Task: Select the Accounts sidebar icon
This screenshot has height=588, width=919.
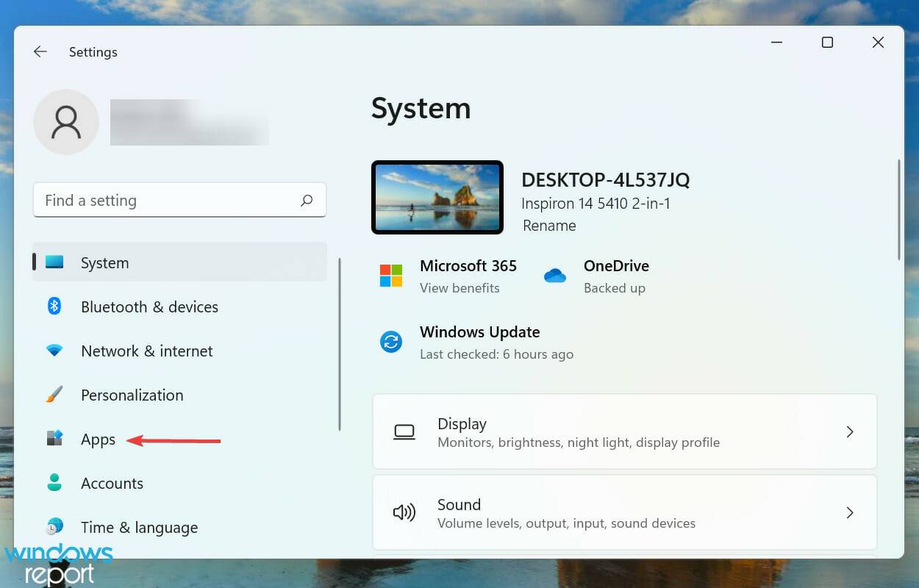Action: point(54,483)
